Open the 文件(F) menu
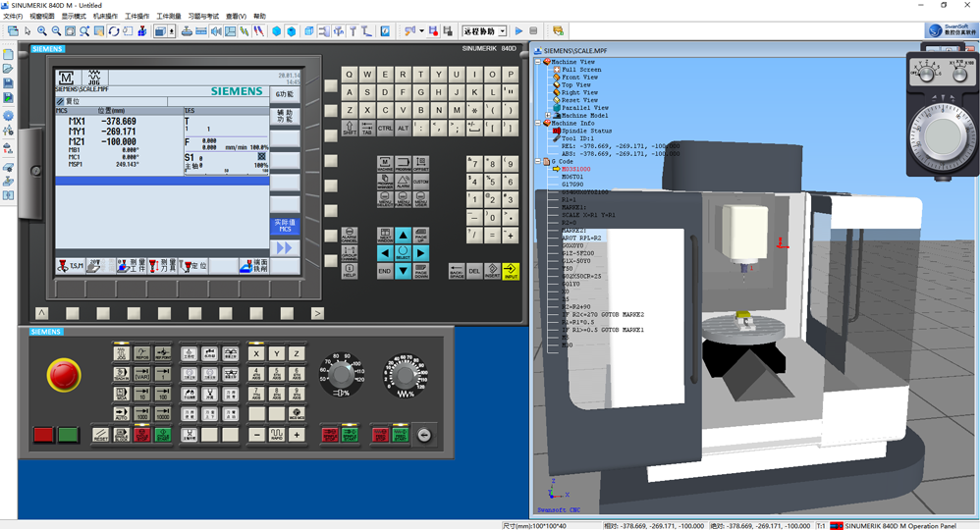 tap(13, 17)
